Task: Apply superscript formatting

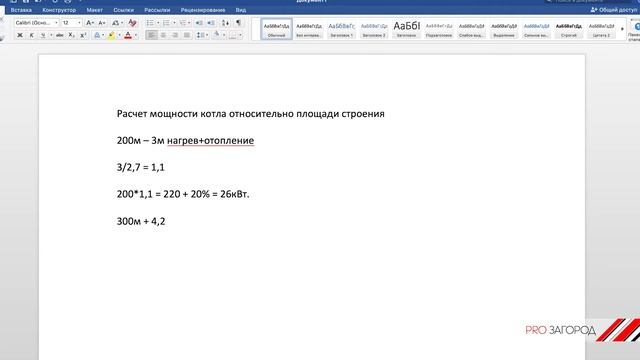Action: (83, 36)
